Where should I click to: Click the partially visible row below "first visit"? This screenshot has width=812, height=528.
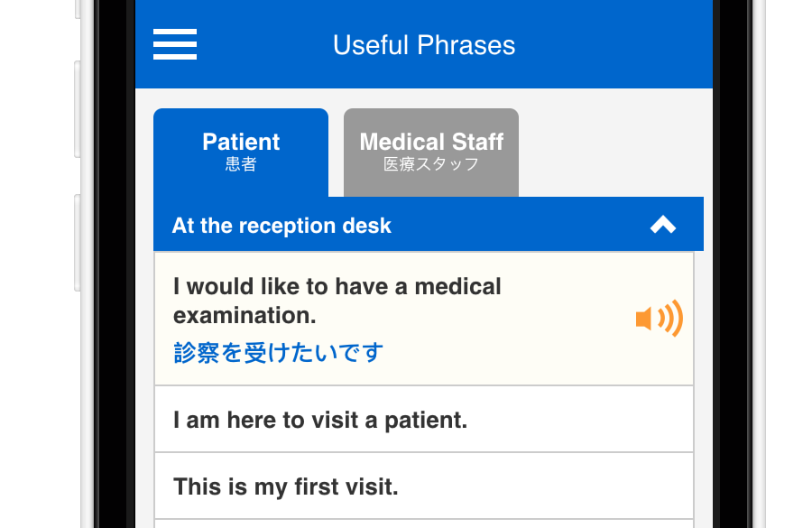pyautogui.click(x=424, y=523)
